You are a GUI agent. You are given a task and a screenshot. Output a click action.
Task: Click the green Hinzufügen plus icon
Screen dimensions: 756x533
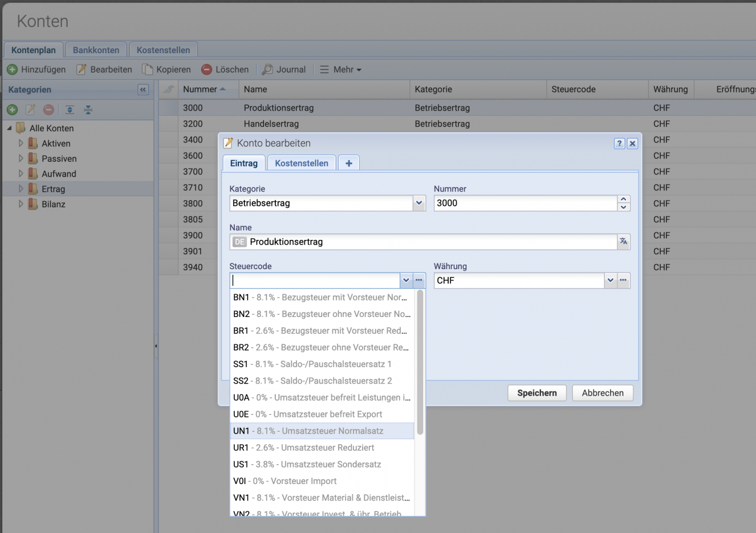point(12,69)
